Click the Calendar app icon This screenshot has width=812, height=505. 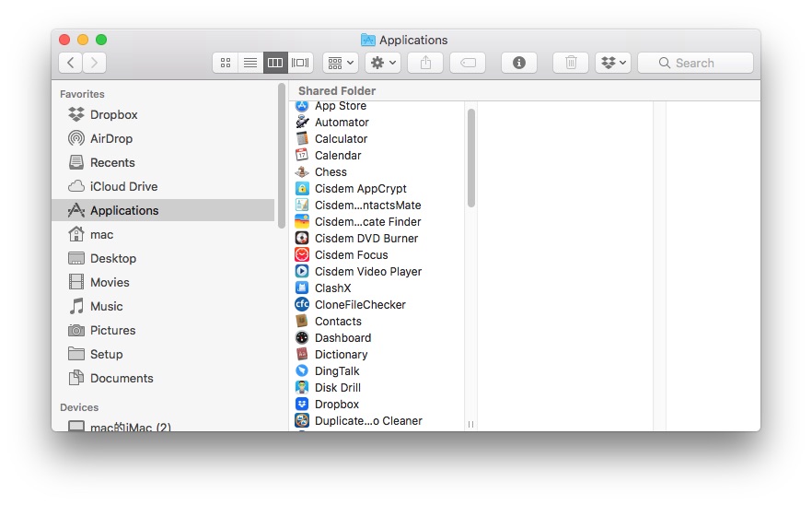[x=302, y=155]
